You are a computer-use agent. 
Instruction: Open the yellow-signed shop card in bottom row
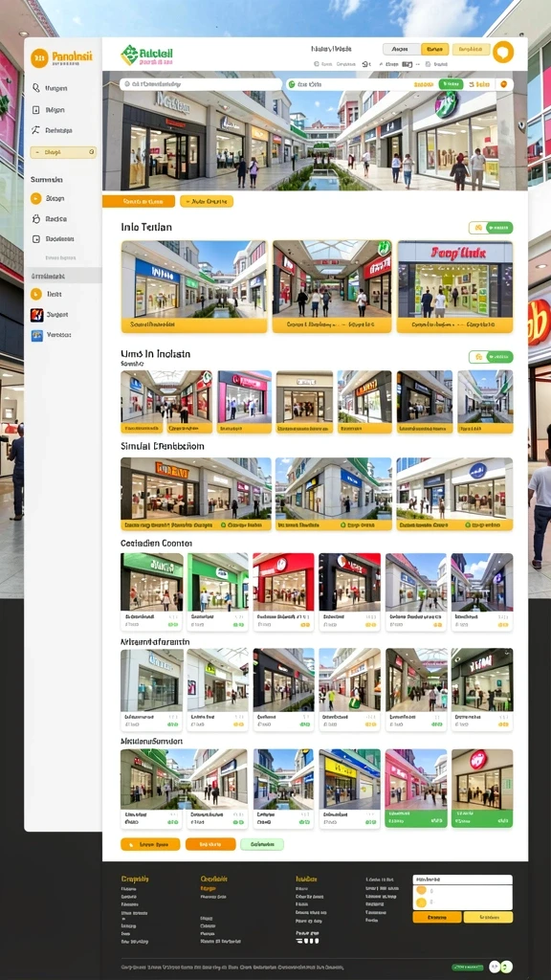tap(350, 789)
